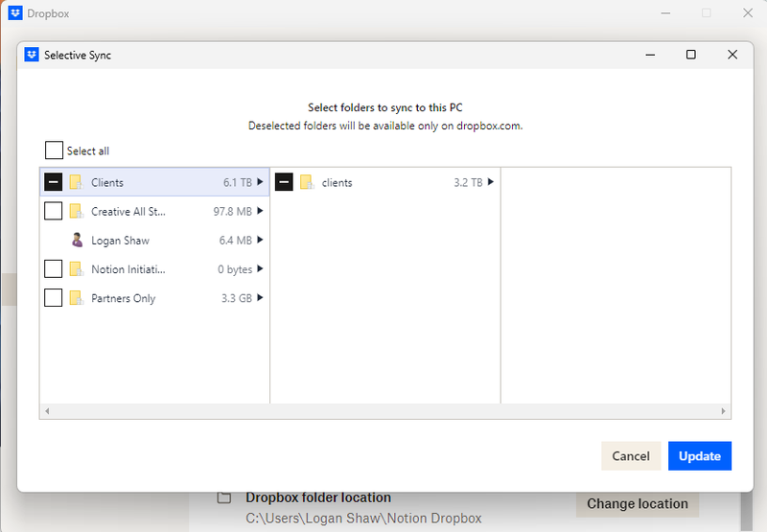
Task: Maximize the Selective Sync dialog
Action: click(690, 55)
